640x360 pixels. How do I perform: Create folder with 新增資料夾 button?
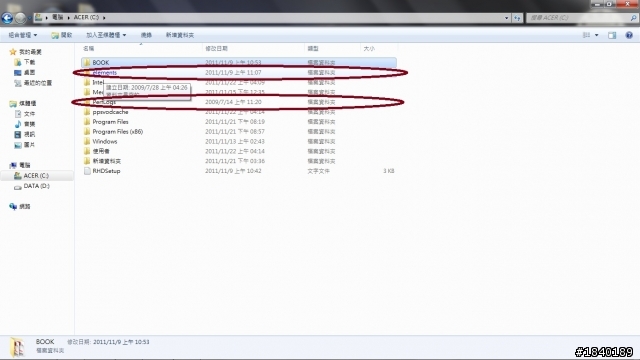tap(180, 35)
